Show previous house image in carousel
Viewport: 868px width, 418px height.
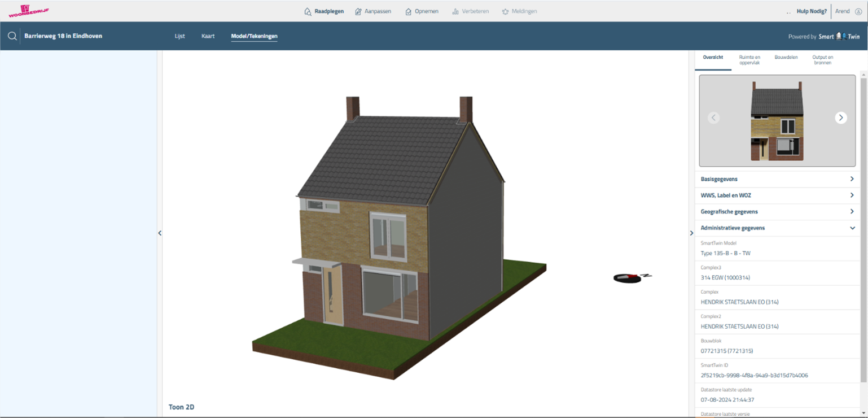tap(713, 117)
